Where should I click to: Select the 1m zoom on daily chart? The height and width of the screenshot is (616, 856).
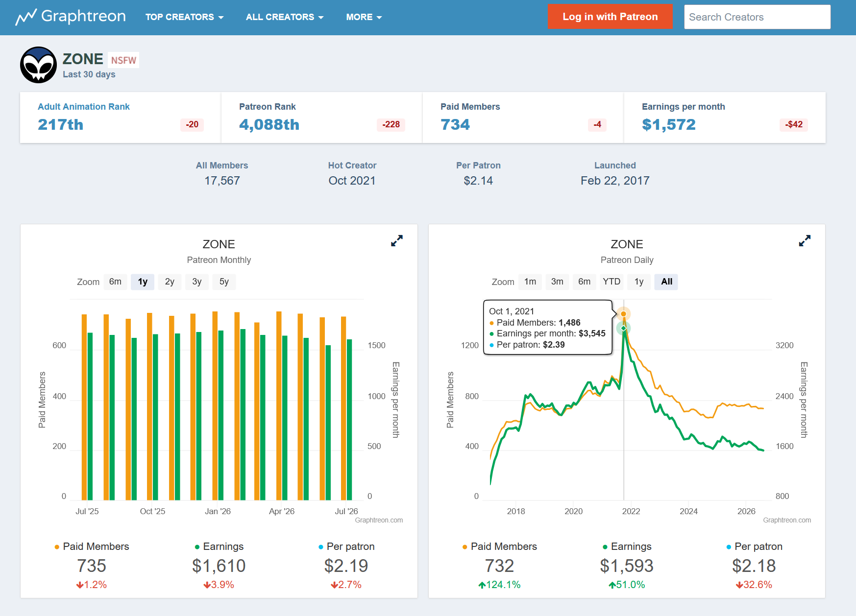(530, 282)
